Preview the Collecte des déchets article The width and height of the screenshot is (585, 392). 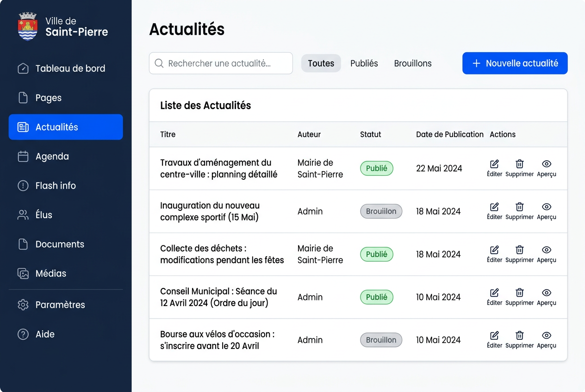(547, 254)
